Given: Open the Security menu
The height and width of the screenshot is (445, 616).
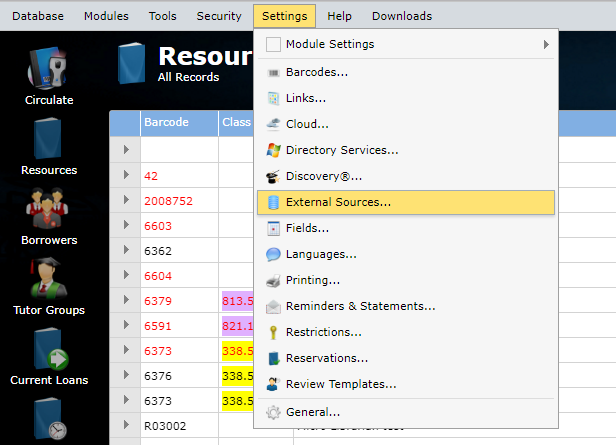Looking at the screenshot, I should point(219,16).
